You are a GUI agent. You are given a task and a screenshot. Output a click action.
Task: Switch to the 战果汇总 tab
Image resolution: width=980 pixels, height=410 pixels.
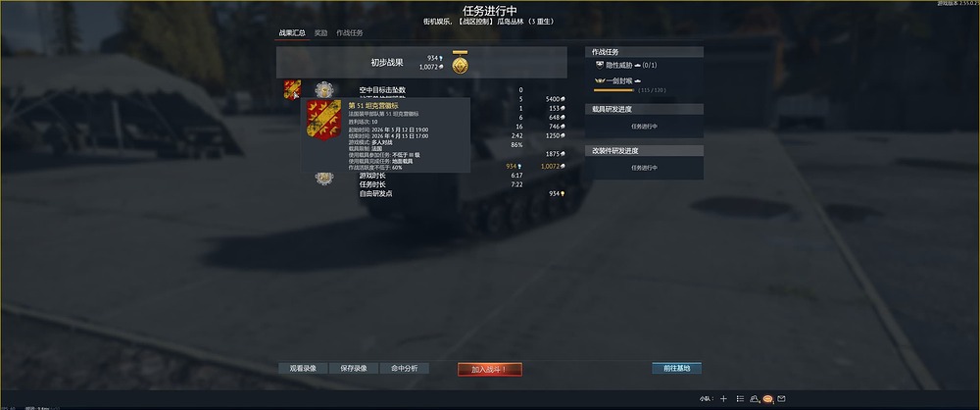[292, 32]
